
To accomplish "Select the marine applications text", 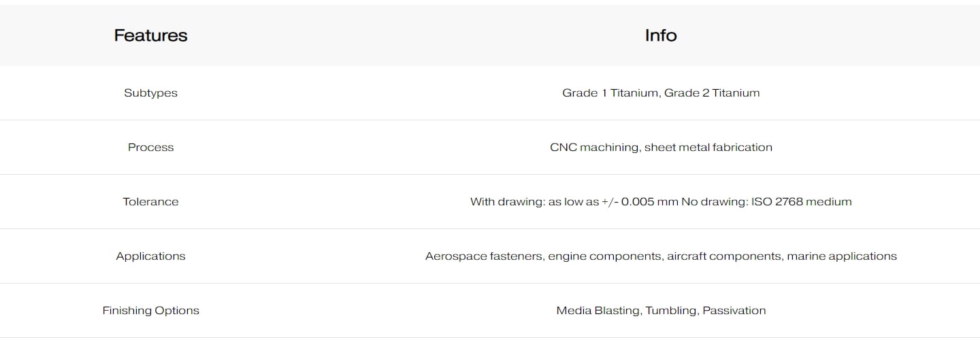I will [x=841, y=256].
